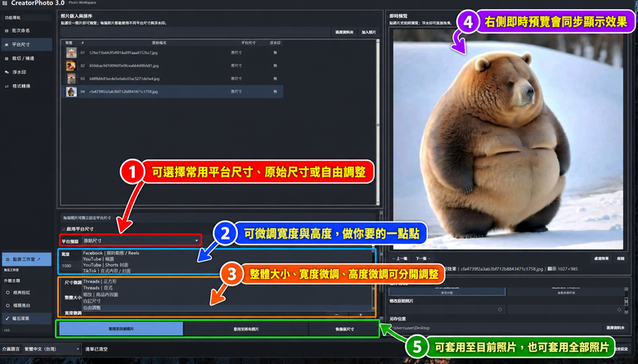Click the 平台尺寸 column header in list
This screenshot has width=638, height=364.
248,43
